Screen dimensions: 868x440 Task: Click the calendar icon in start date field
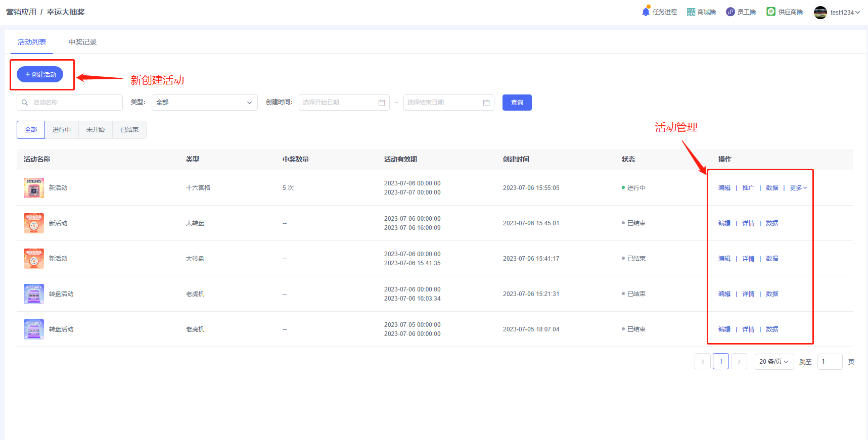(x=382, y=103)
